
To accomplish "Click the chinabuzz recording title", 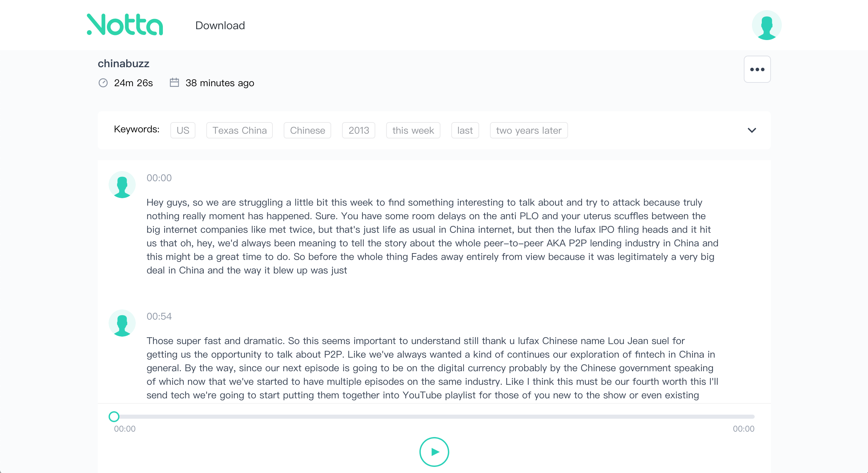I will pyautogui.click(x=124, y=63).
